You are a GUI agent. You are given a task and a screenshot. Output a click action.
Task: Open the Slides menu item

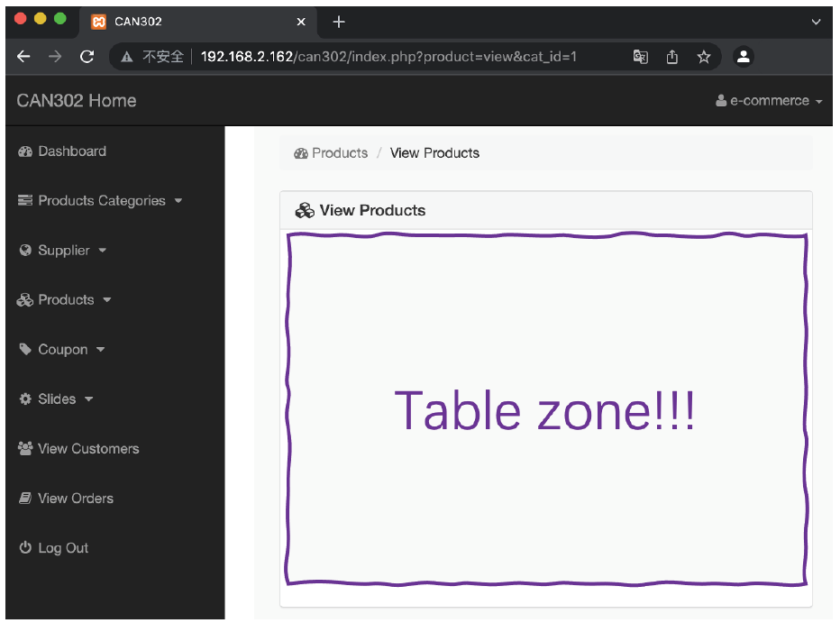[56, 399]
